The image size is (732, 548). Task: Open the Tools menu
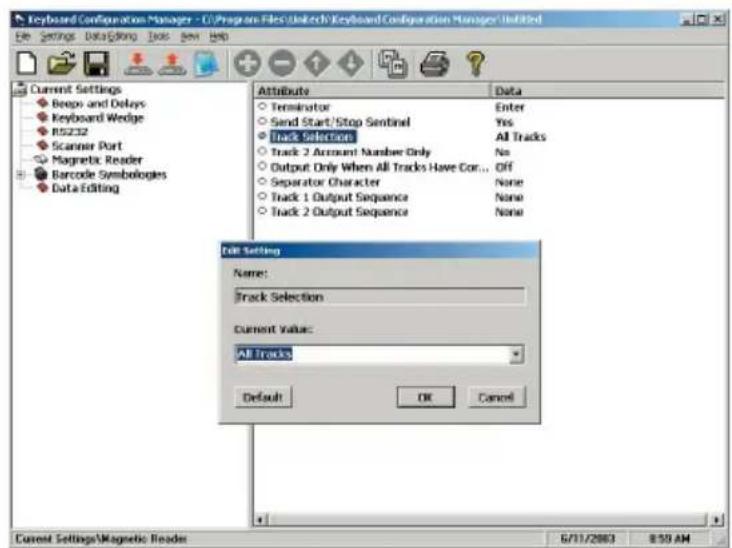(x=159, y=36)
